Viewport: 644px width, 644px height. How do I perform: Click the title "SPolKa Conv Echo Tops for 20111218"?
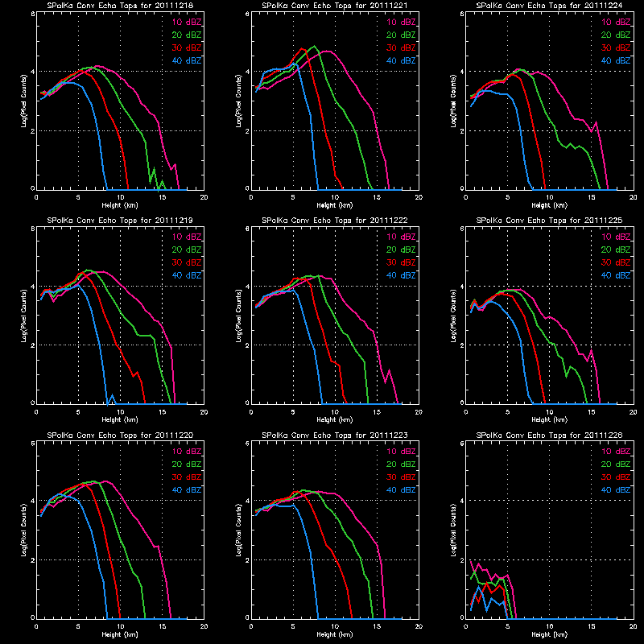120,6
